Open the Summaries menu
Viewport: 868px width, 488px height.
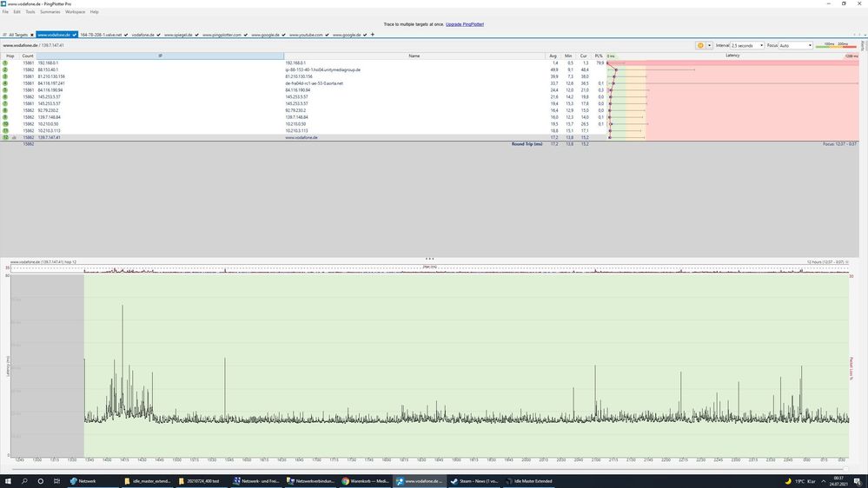point(50,11)
